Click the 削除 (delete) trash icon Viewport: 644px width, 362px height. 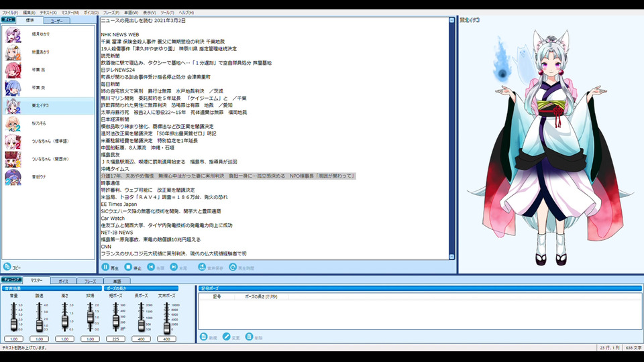click(x=250, y=337)
